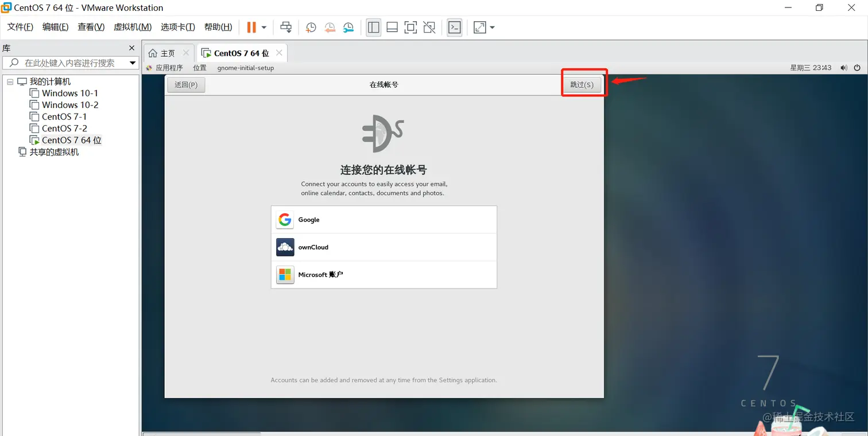Close the 主页 tab
Viewport: 868px width, 436px height.
pos(186,53)
